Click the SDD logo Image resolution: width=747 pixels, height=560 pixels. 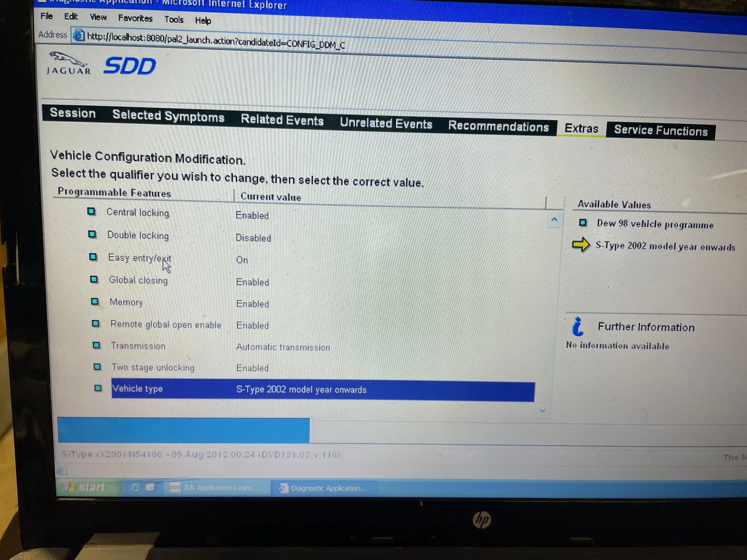[129, 66]
